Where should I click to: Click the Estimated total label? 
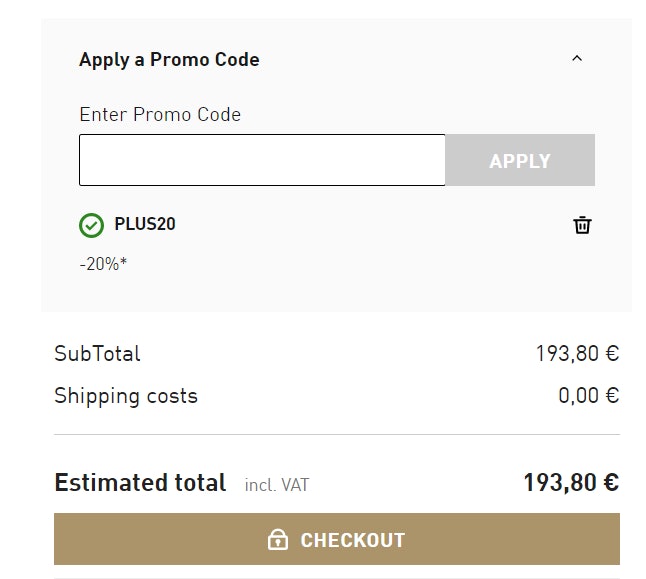140,483
